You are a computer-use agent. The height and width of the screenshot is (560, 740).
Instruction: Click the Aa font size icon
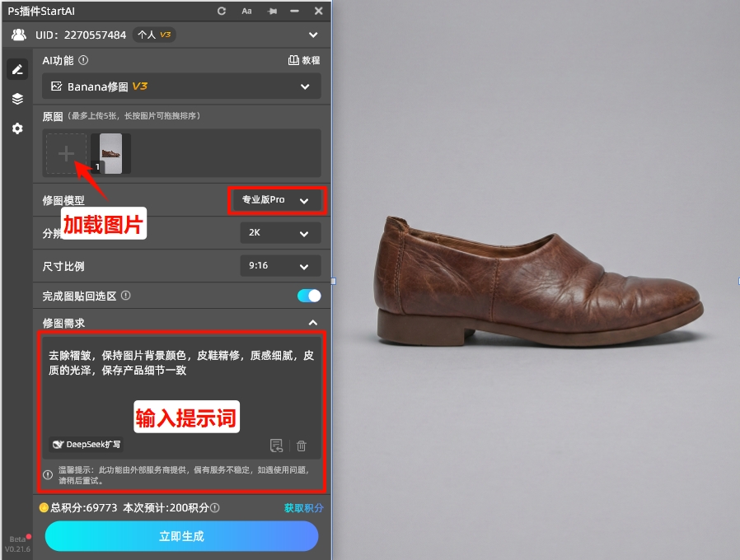[x=245, y=12]
